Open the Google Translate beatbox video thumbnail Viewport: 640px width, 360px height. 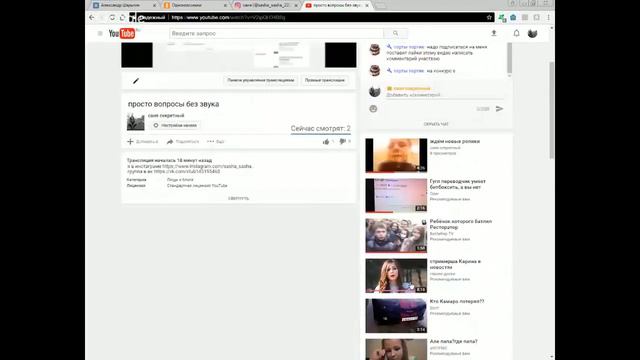[x=396, y=195]
